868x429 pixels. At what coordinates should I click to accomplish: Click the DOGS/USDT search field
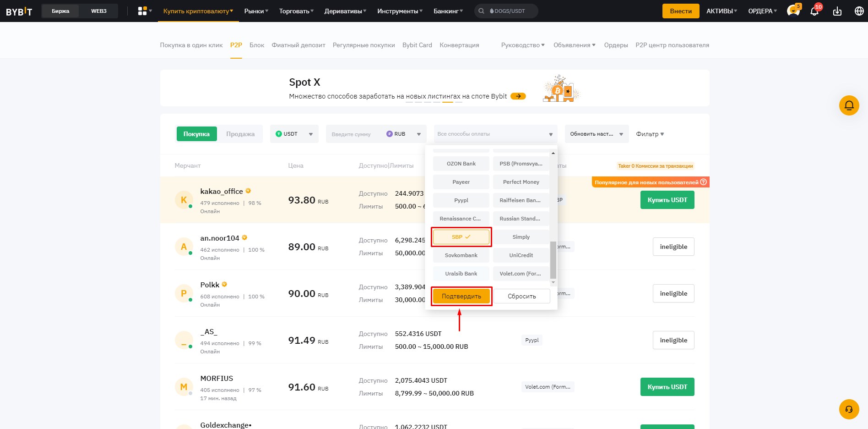click(506, 11)
